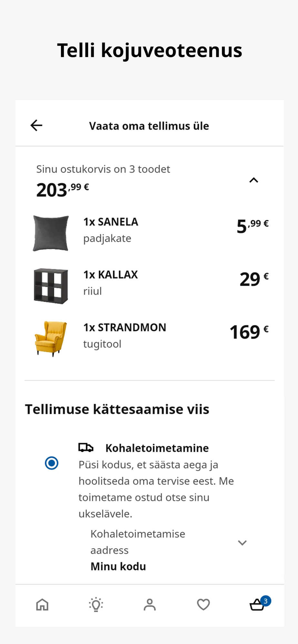Image resolution: width=298 pixels, height=644 pixels.
Task: Open the heart favorites tab
Action: (x=203, y=604)
